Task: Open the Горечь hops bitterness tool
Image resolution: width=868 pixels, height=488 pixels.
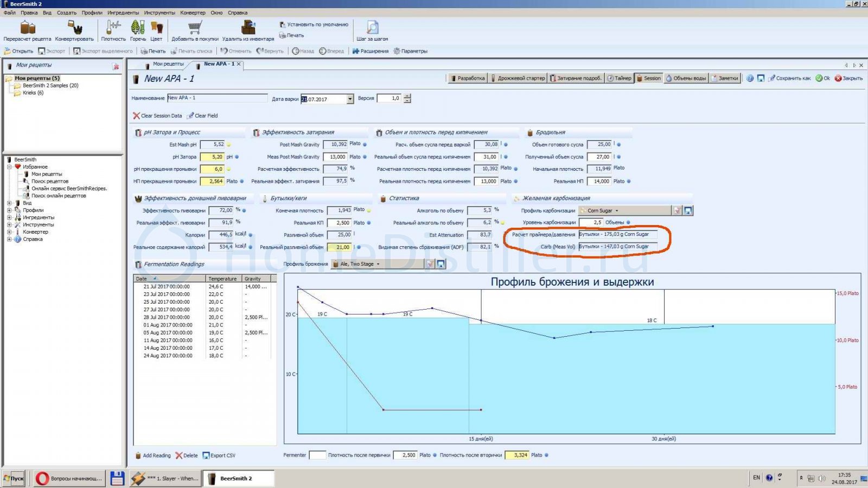Action: pyautogui.click(x=138, y=31)
